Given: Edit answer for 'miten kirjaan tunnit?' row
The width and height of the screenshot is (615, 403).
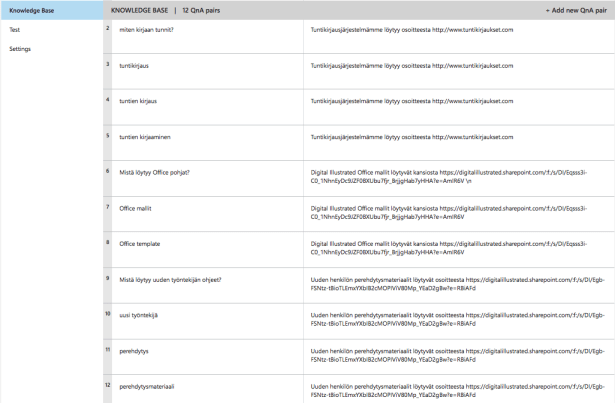Looking at the screenshot, I should [412, 30].
